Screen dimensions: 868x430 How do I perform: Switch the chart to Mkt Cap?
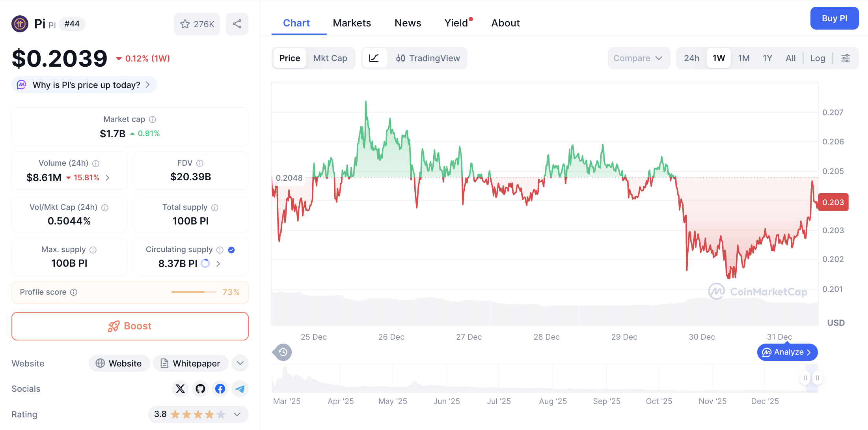pos(330,58)
